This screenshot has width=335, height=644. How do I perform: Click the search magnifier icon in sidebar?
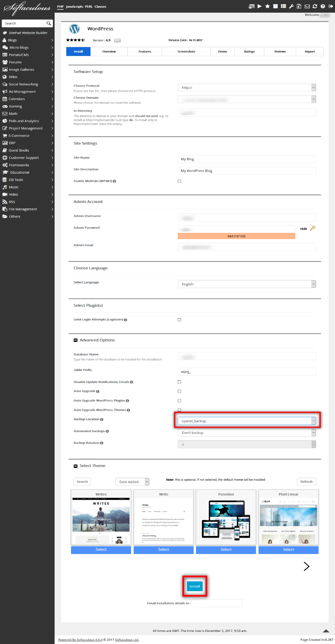(x=49, y=23)
